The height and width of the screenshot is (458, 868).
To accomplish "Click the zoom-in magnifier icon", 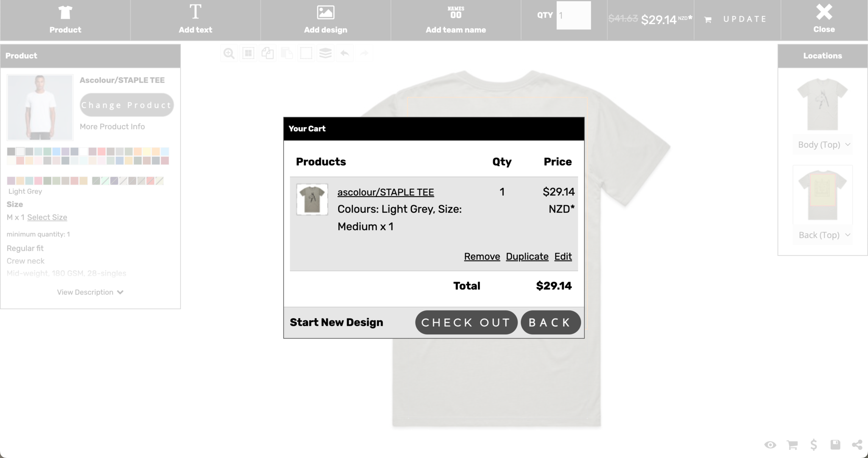I will click(x=229, y=53).
